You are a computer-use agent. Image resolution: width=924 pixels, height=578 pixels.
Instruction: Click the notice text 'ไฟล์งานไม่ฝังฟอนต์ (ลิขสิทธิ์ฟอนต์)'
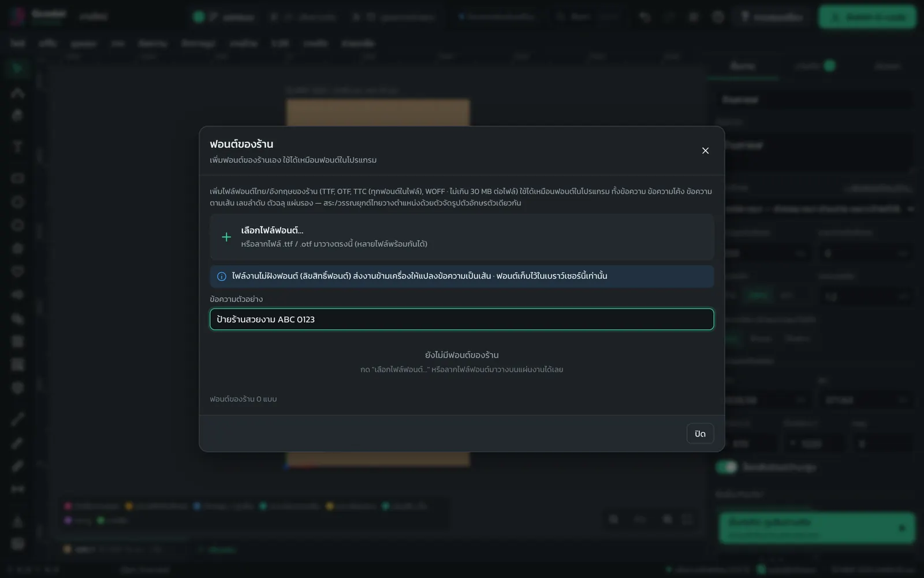tap(292, 276)
